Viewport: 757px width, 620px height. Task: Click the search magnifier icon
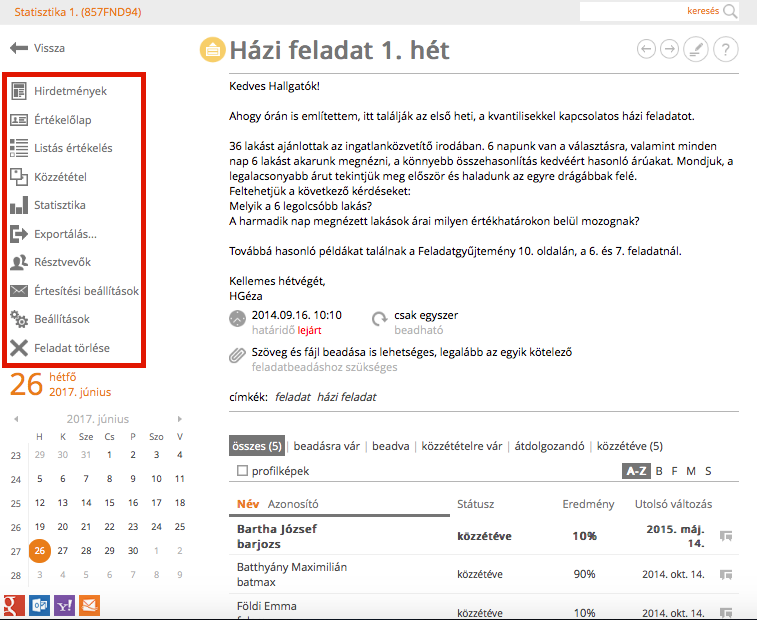coord(730,11)
